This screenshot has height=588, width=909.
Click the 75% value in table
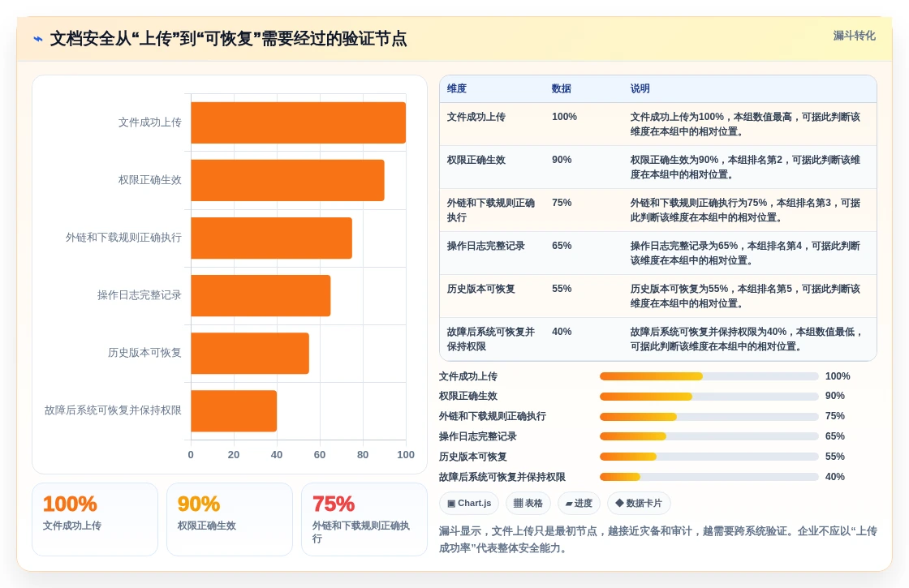[562, 203]
